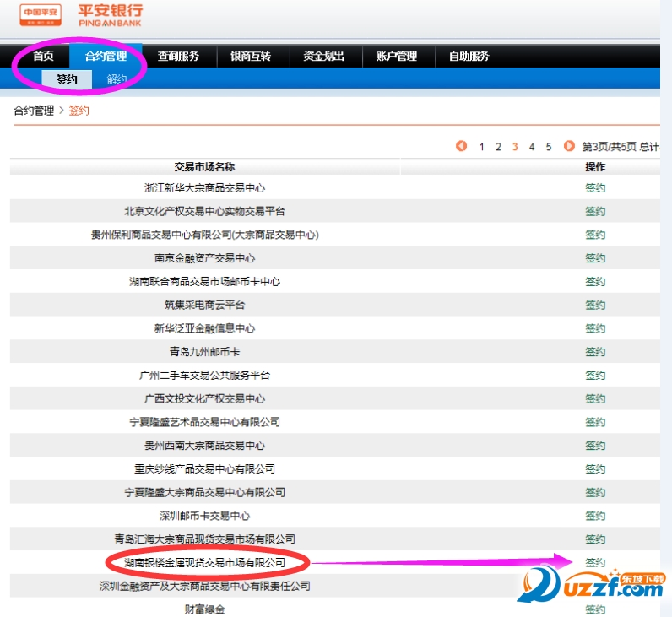
Task: Open the 首页 menu item
Action: pos(43,56)
